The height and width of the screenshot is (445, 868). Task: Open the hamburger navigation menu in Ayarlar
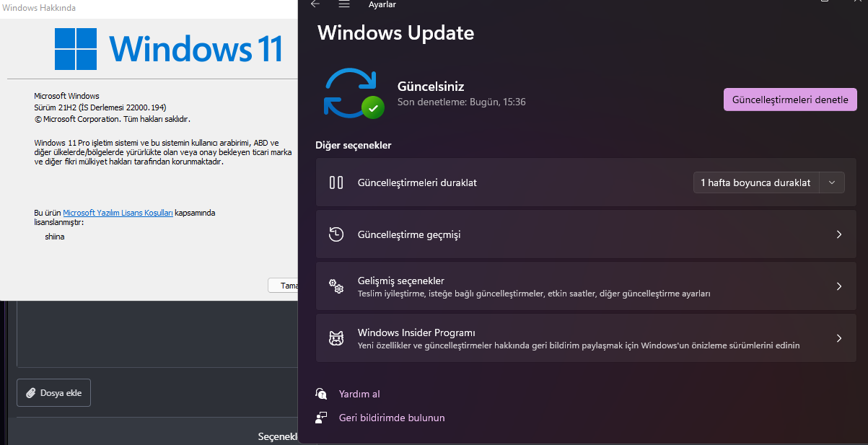(x=344, y=4)
